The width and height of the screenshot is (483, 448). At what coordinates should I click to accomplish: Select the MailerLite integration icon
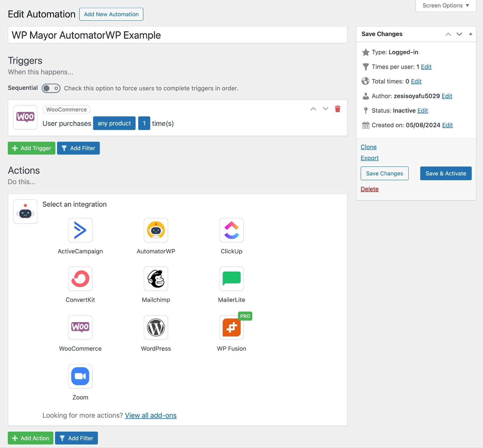pos(232,279)
